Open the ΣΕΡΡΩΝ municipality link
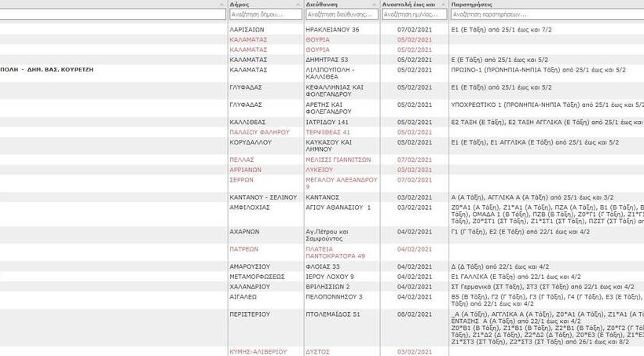This screenshot has width=644, height=356. [x=243, y=179]
